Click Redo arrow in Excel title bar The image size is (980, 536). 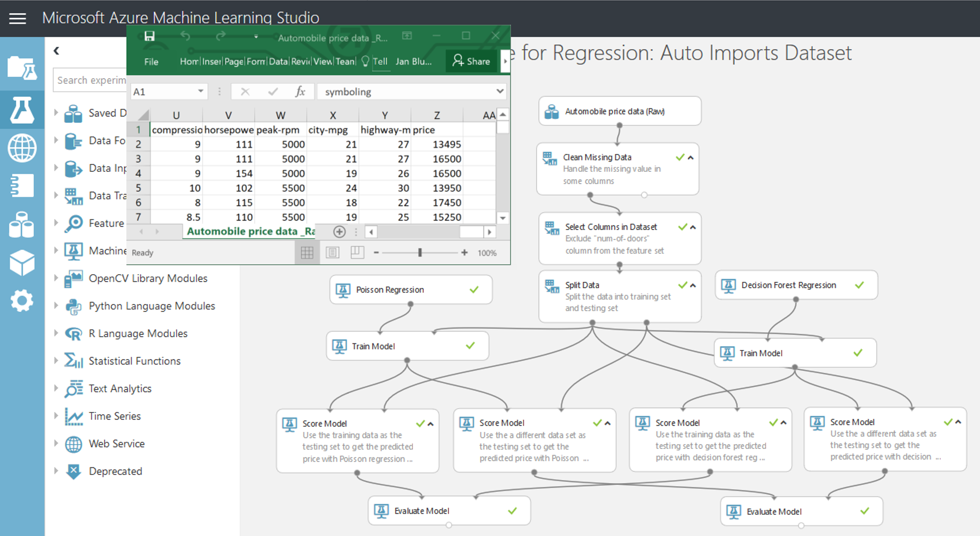click(221, 36)
